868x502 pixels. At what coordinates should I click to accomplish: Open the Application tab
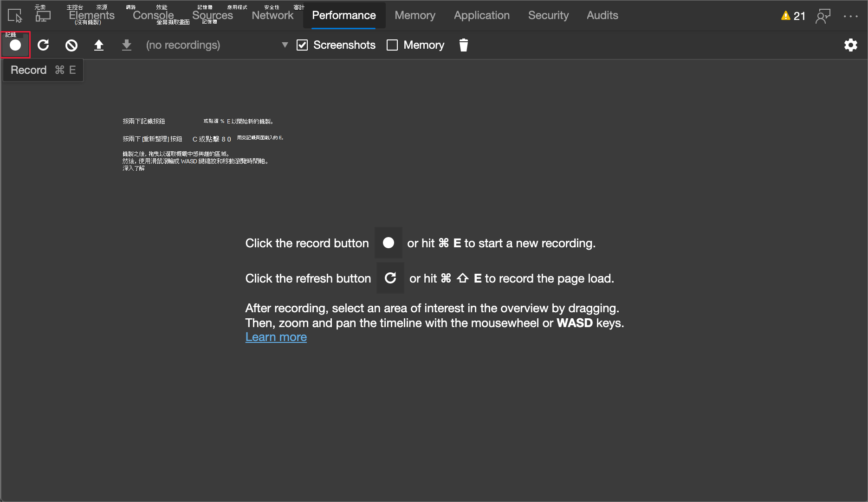pos(482,15)
